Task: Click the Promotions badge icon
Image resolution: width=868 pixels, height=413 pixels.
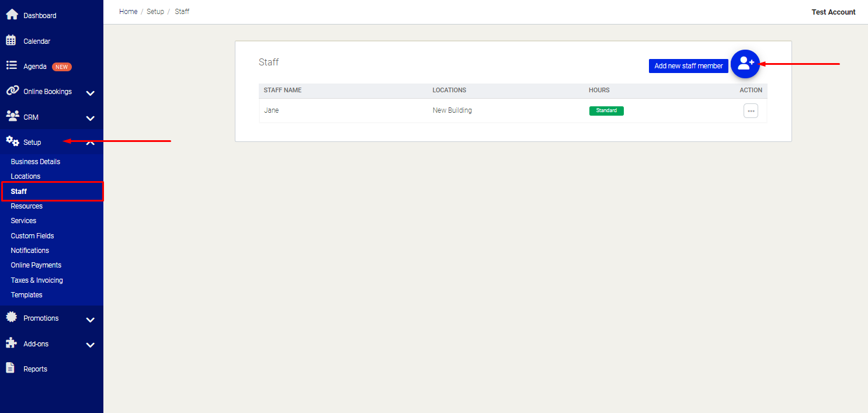Action: coord(11,317)
